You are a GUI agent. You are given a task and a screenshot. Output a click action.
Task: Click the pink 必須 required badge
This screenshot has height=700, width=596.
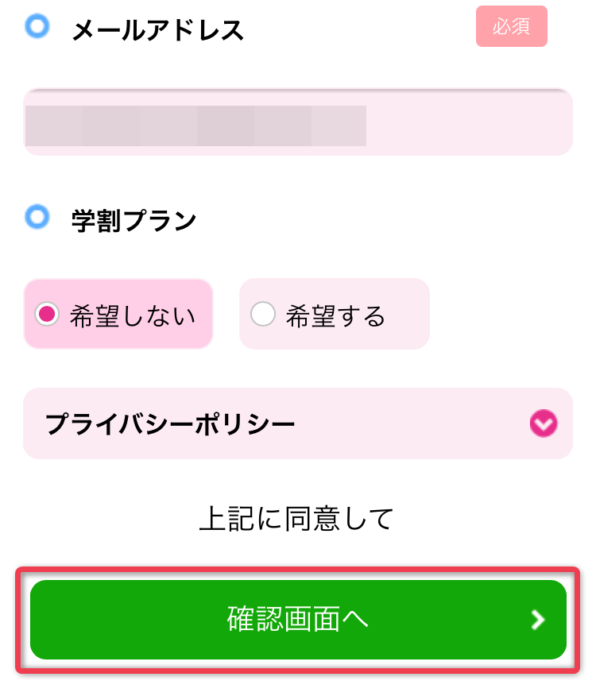[x=512, y=27]
